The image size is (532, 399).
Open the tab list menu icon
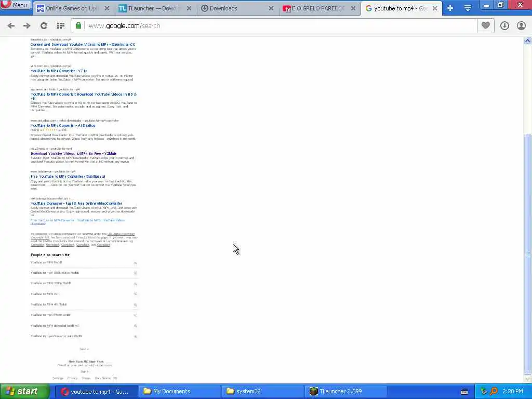point(468,8)
